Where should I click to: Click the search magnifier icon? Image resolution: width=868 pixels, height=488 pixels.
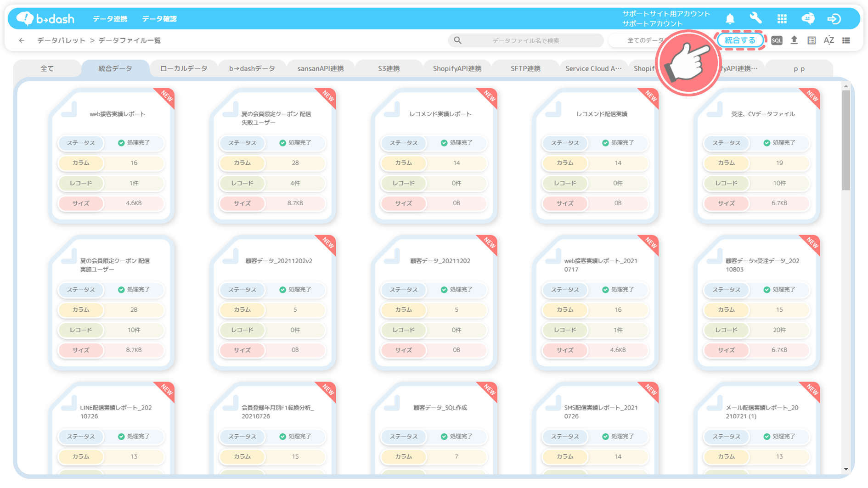457,40
